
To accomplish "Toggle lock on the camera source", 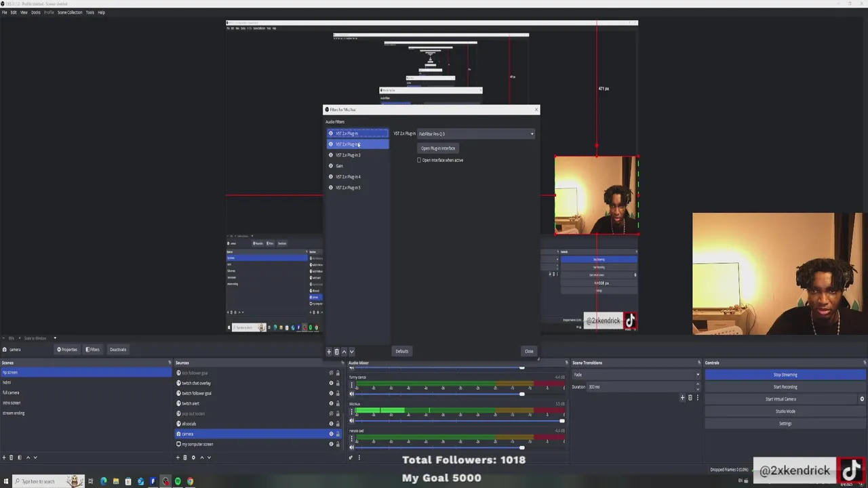I will point(338,434).
